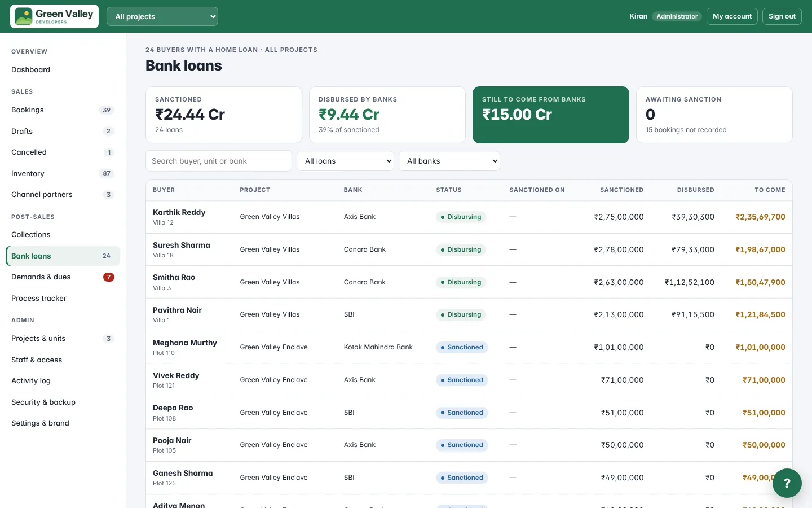The width and height of the screenshot is (812, 508).
Task: Open buyer Karthik Reddy's loan row
Action: pyautogui.click(x=469, y=217)
